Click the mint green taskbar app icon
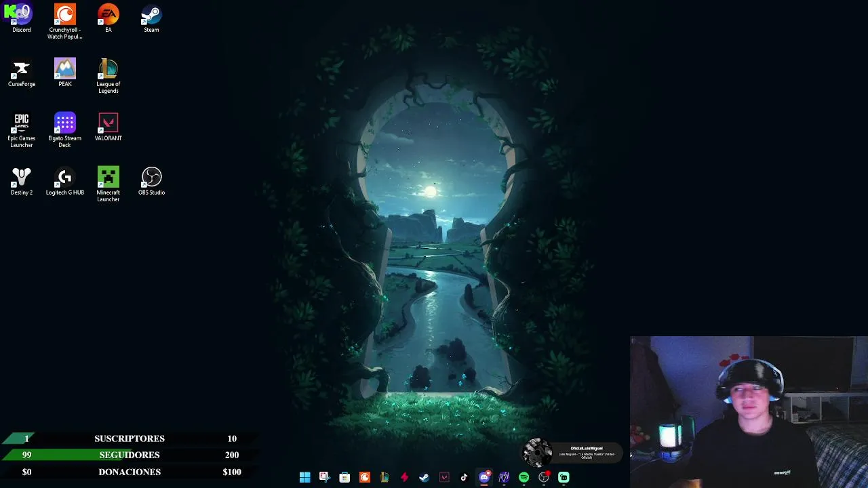Viewport: 868px width, 488px height. click(x=564, y=477)
